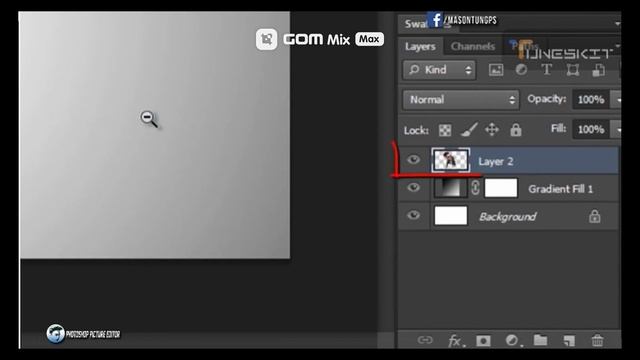Open Swatches panel menu arrow

[x=618, y=24]
